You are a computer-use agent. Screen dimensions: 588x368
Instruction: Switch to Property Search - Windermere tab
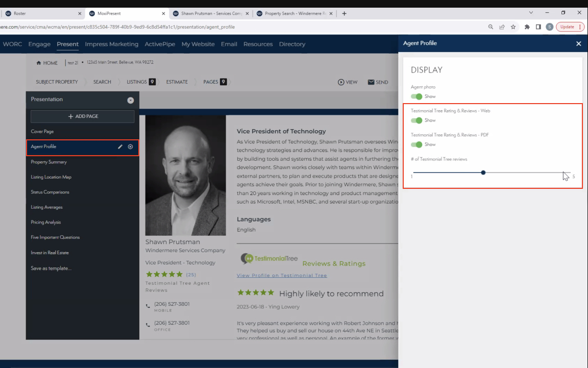(295, 13)
